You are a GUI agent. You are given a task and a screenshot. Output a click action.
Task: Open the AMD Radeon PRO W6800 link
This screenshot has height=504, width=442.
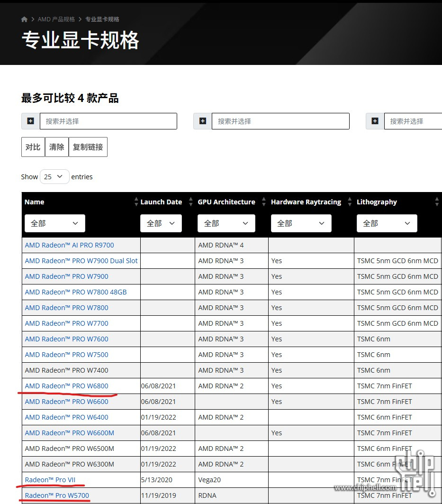[66, 386]
